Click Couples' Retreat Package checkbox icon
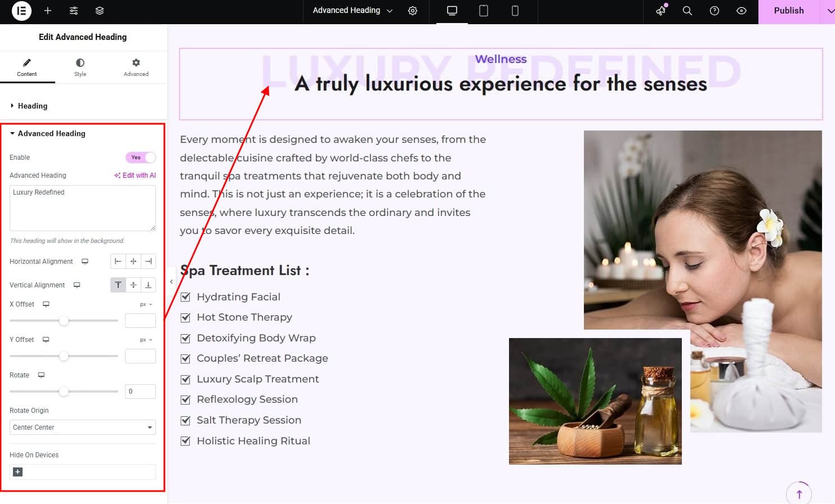 [x=185, y=358]
